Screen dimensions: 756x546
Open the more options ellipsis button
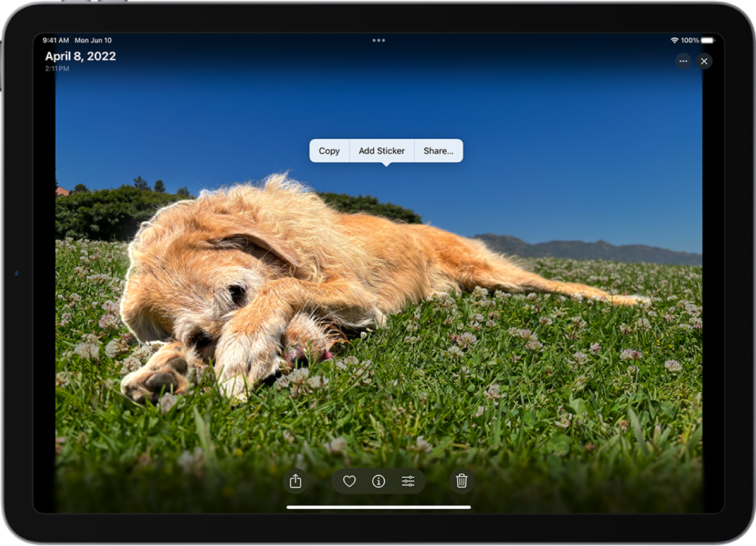click(x=683, y=61)
